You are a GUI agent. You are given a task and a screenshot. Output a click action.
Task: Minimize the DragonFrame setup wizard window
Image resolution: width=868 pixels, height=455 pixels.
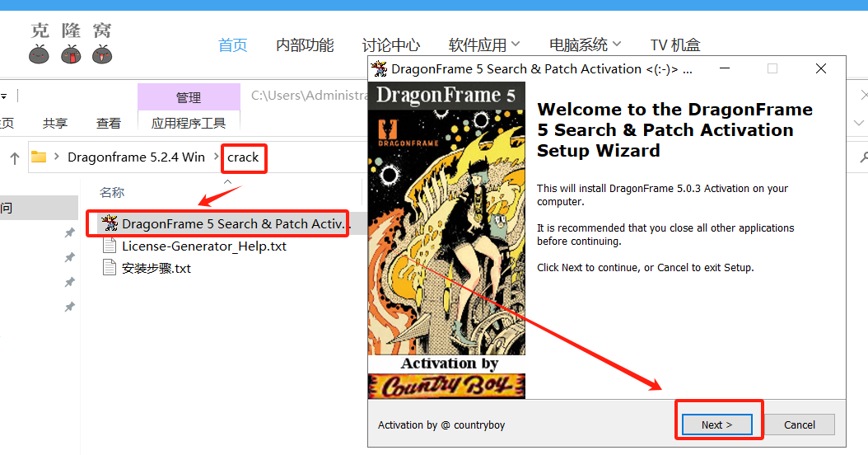tap(724, 68)
